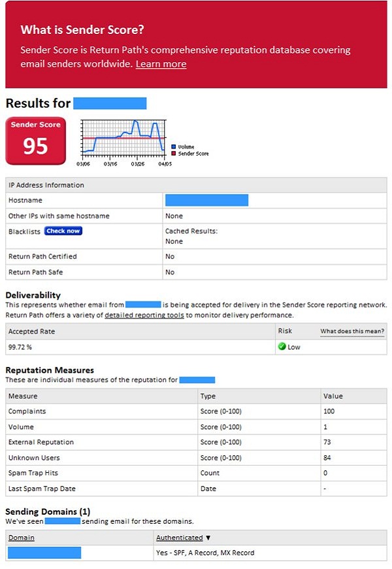
Task: Click the 'What is Sender Score?' heading
Action: 82,29
